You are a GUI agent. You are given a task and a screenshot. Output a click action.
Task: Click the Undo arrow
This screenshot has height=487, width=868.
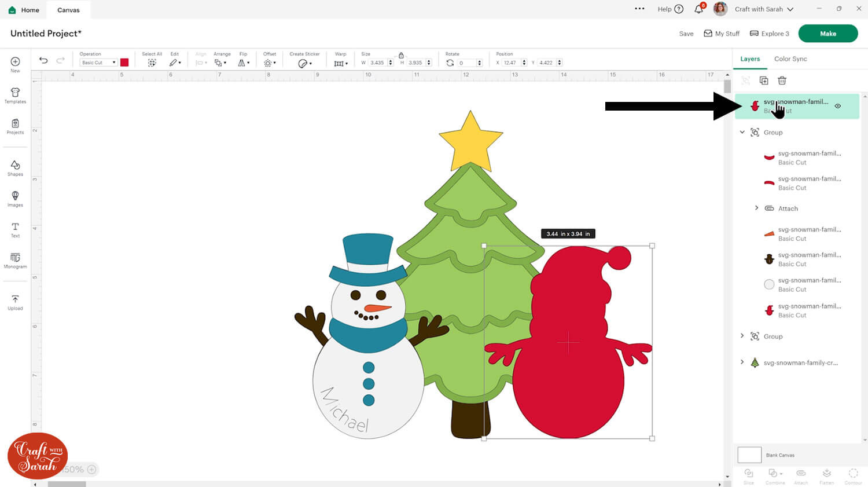click(x=43, y=60)
